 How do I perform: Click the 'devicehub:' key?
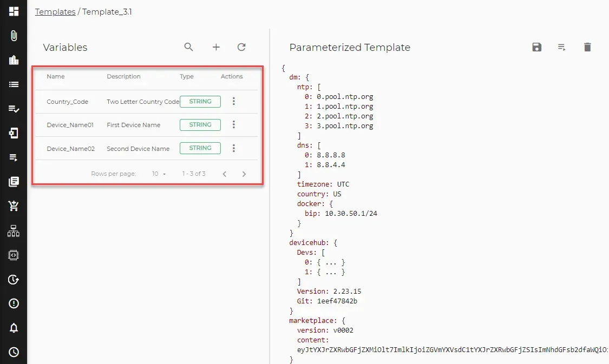(x=309, y=243)
